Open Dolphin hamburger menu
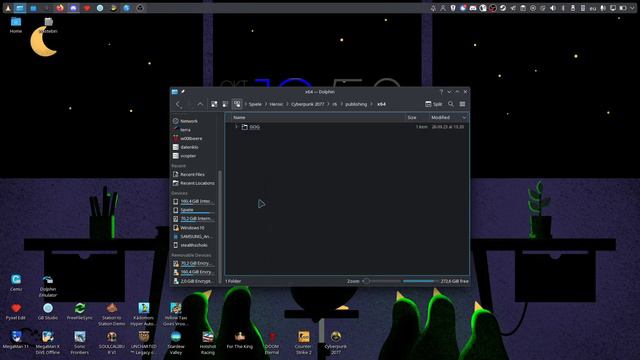This screenshot has width=640, height=360. pos(462,104)
